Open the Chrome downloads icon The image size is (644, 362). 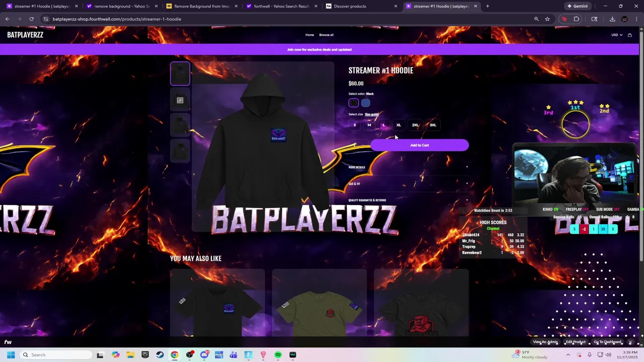612,19
